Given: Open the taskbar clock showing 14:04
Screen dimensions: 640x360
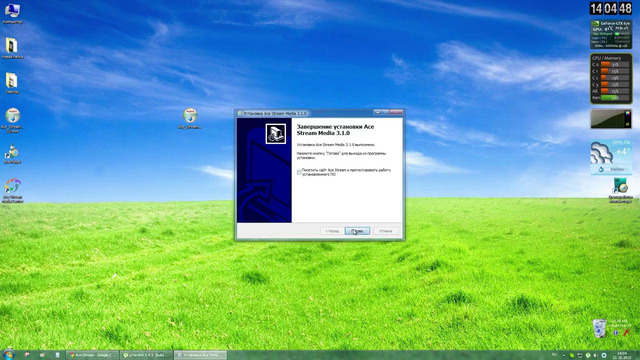Looking at the screenshot, I should [x=622, y=355].
